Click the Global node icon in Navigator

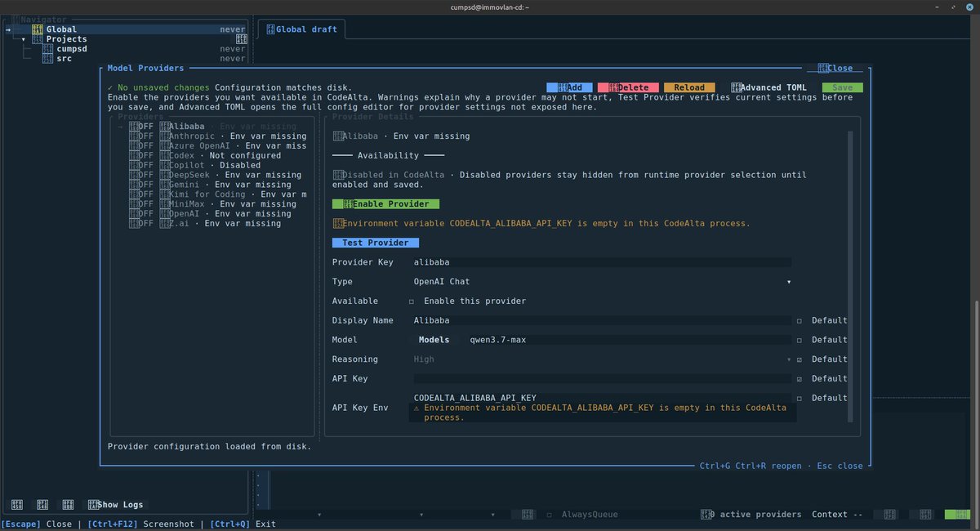click(x=38, y=29)
